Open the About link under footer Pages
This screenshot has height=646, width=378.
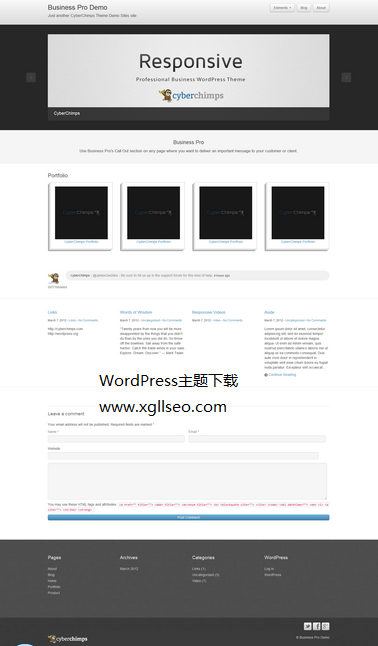(x=52, y=569)
